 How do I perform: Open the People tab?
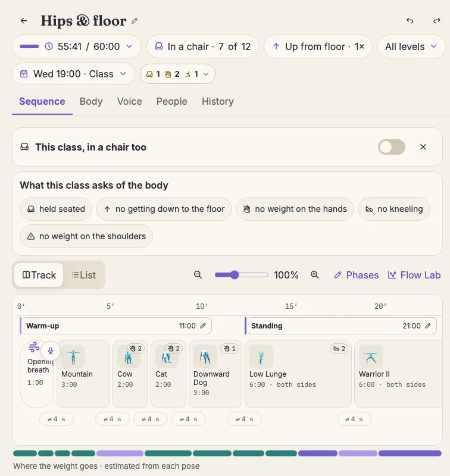coord(171,101)
